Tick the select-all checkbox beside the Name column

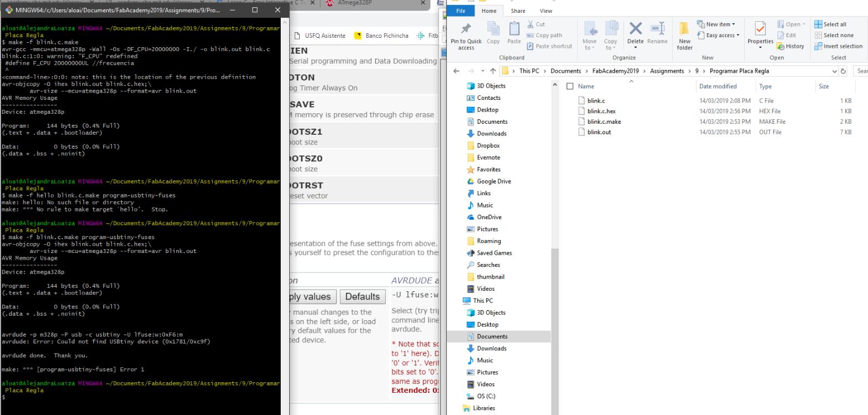click(x=570, y=87)
